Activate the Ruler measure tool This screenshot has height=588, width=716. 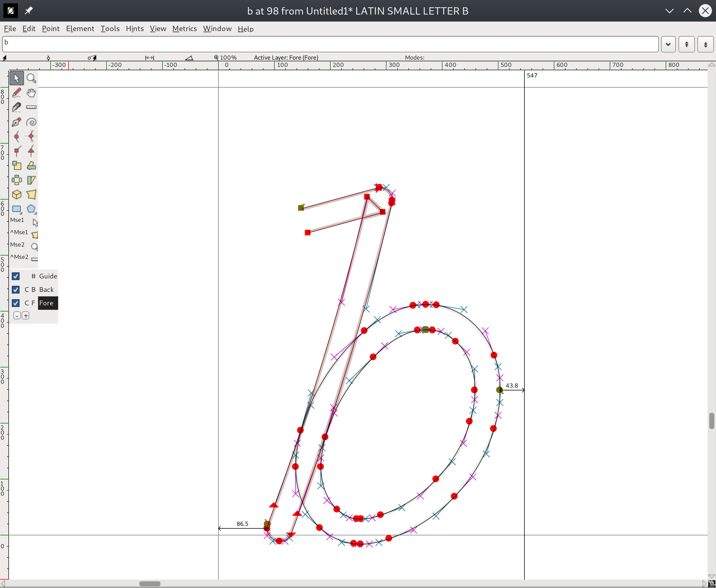[x=31, y=107]
